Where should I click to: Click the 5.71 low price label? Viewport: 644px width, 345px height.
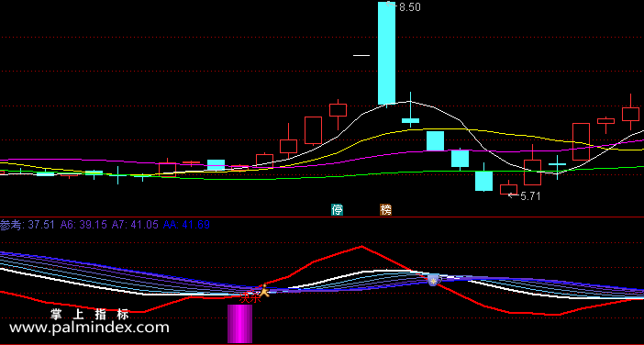pos(530,196)
